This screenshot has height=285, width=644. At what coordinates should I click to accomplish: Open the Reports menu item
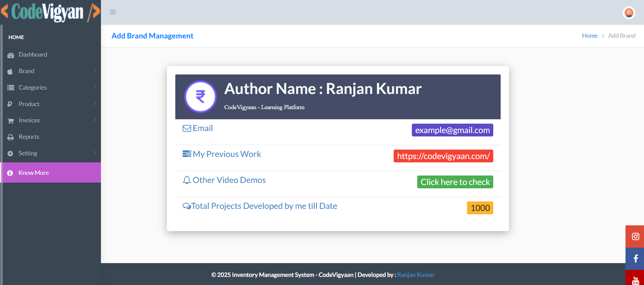29,137
